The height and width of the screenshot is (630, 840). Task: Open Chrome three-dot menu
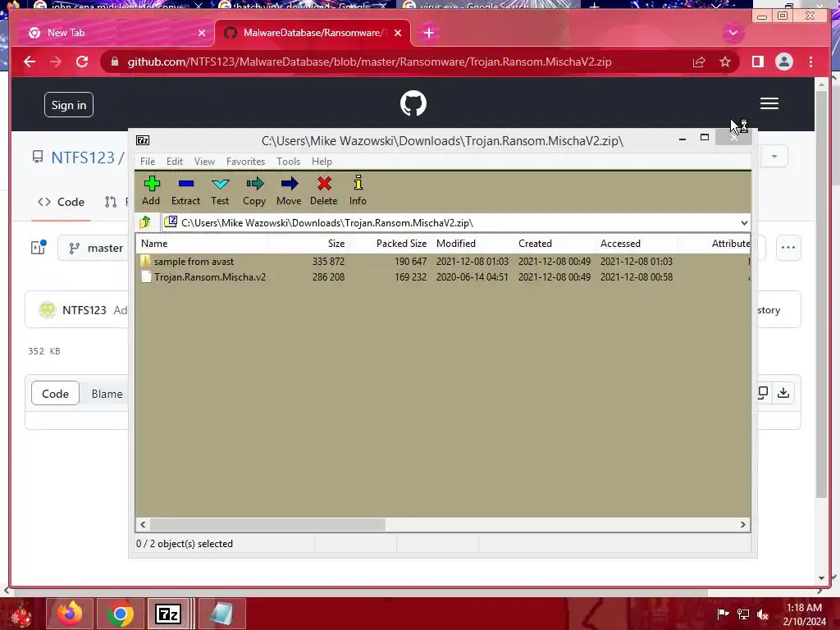point(810,62)
